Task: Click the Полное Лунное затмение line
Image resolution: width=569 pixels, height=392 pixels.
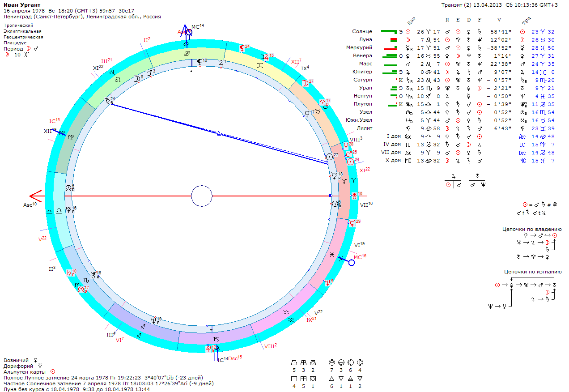Action: click(x=103, y=377)
